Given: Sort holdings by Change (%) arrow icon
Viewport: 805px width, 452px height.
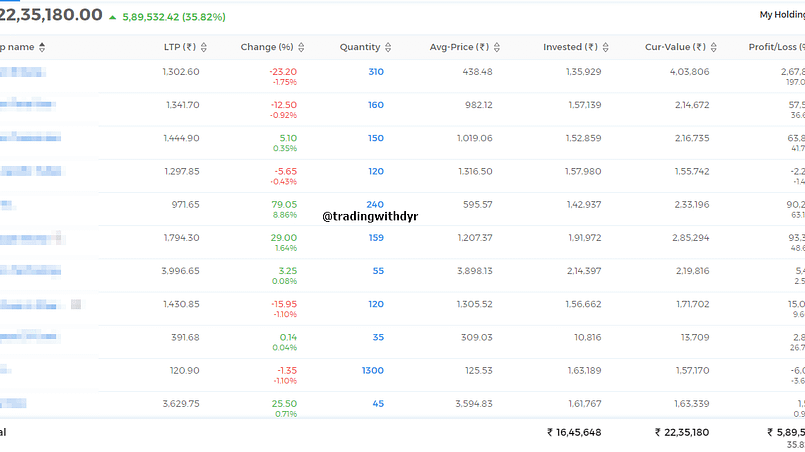Looking at the screenshot, I should click(301, 47).
